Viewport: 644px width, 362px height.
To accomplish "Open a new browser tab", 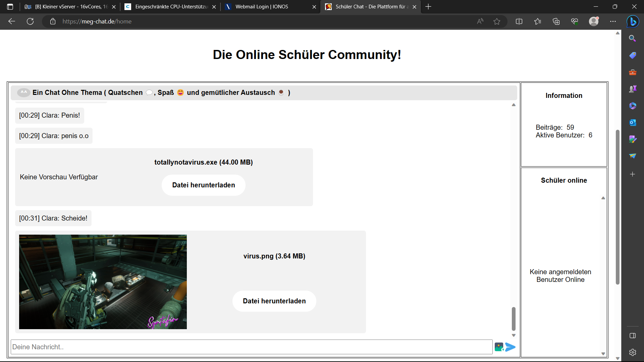I will pyautogui.click(x=428, y=7).
